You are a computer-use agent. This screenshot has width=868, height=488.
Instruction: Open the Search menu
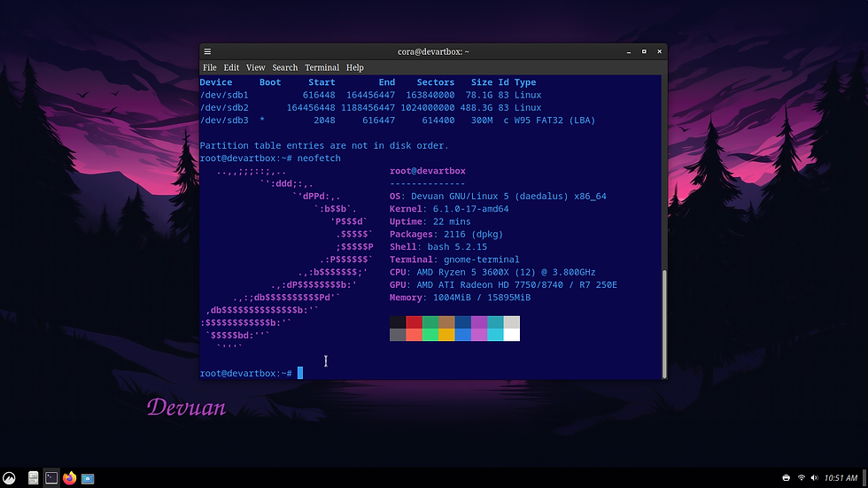[285, 67]
